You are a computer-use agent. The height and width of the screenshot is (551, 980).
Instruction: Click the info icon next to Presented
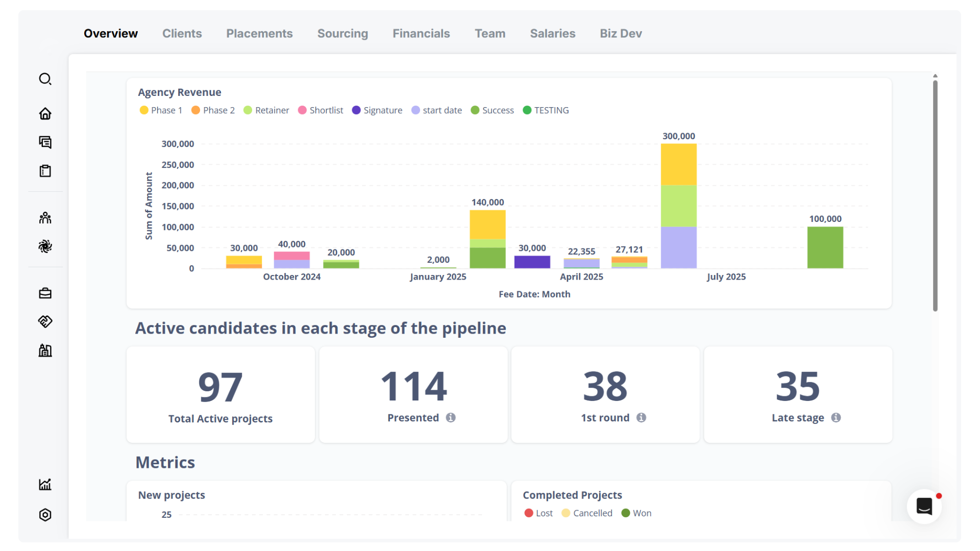[451, 417]
